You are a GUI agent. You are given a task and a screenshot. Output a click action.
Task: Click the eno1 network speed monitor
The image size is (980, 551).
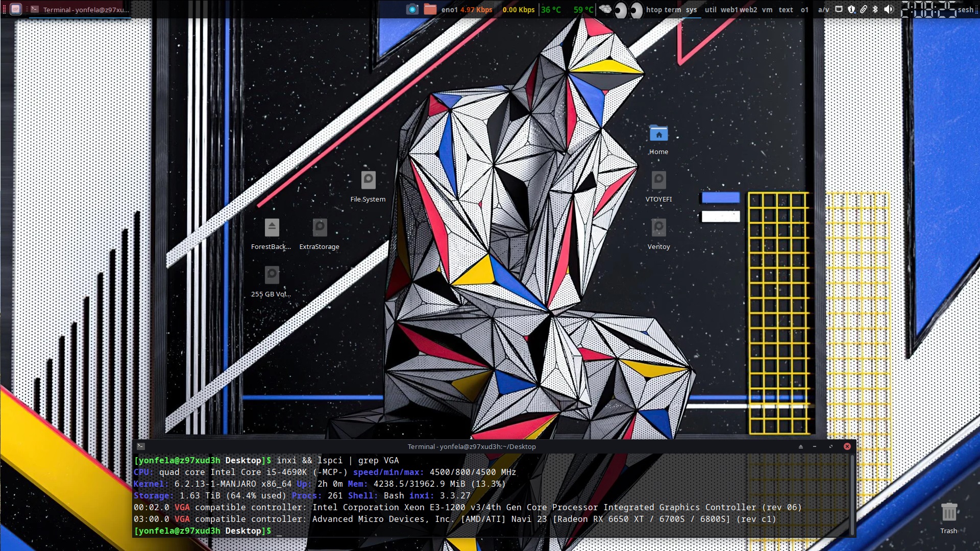467,10
